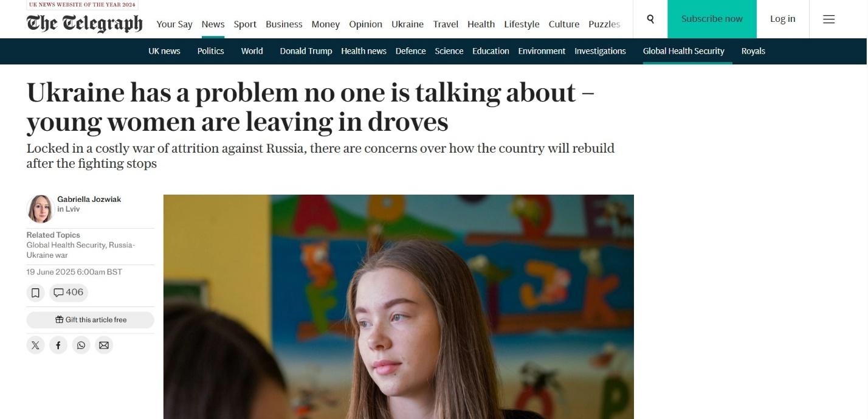
Task: Share the article on X
Action: coord(36,345)
